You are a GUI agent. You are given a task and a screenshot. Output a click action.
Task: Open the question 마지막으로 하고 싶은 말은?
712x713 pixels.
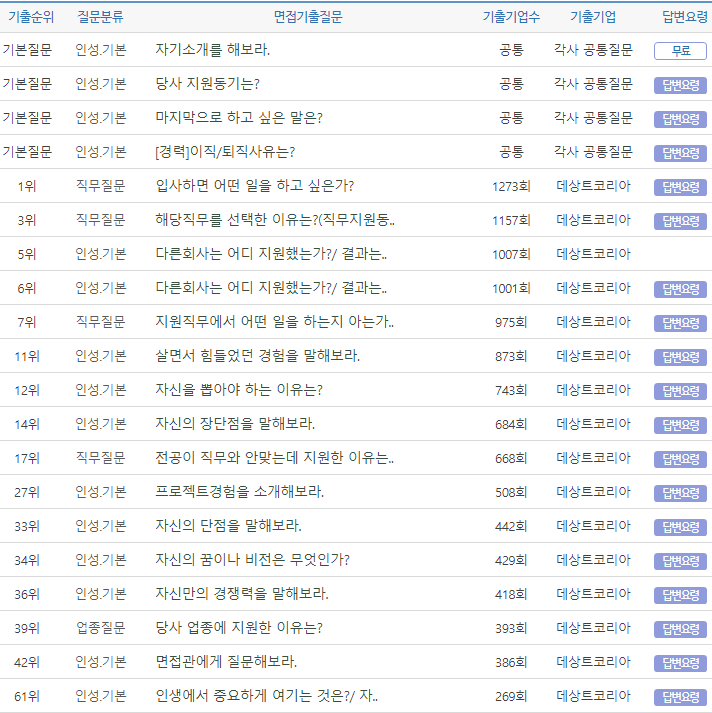point(239,118)
